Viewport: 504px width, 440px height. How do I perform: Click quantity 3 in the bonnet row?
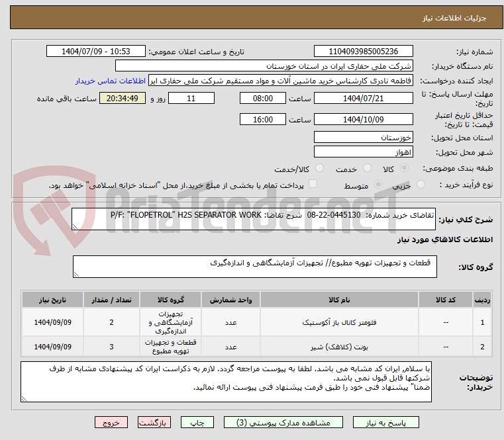click(111, 347)
